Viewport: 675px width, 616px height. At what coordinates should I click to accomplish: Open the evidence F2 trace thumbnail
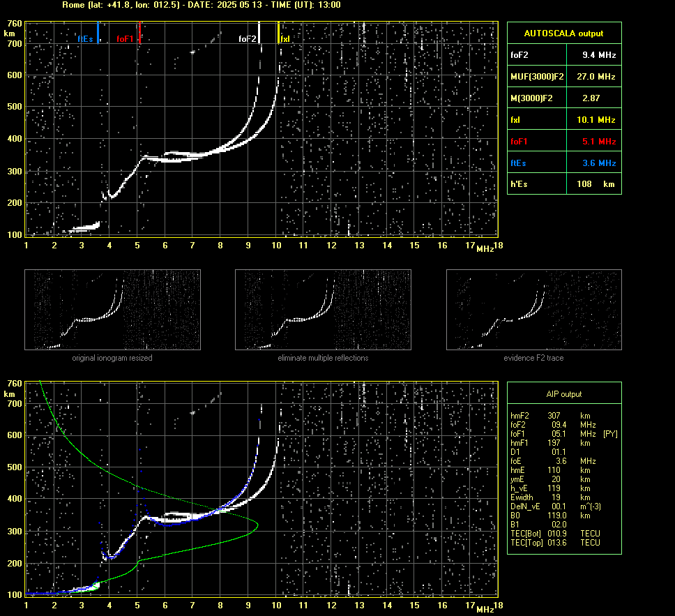tap(534, 310)
